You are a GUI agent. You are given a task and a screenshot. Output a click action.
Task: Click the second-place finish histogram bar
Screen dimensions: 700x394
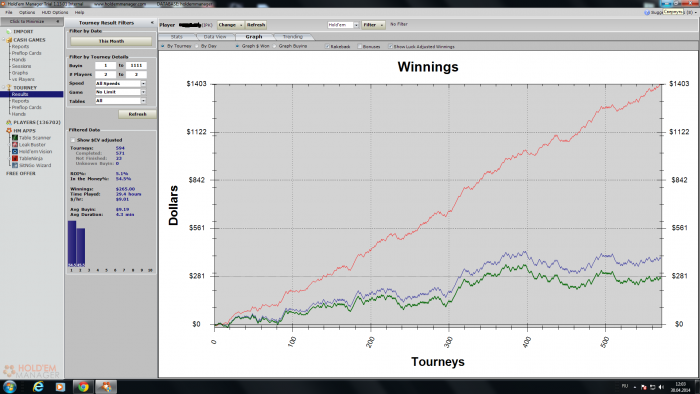81,247
